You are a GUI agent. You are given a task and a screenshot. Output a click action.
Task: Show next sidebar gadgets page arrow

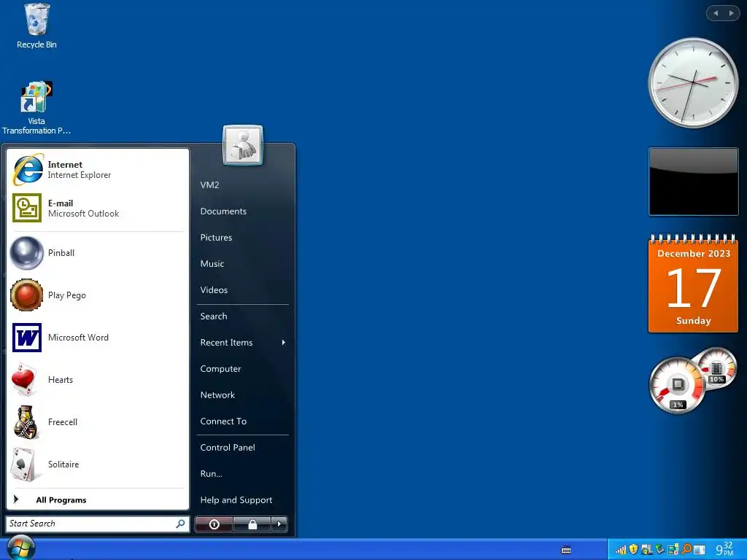731,13
